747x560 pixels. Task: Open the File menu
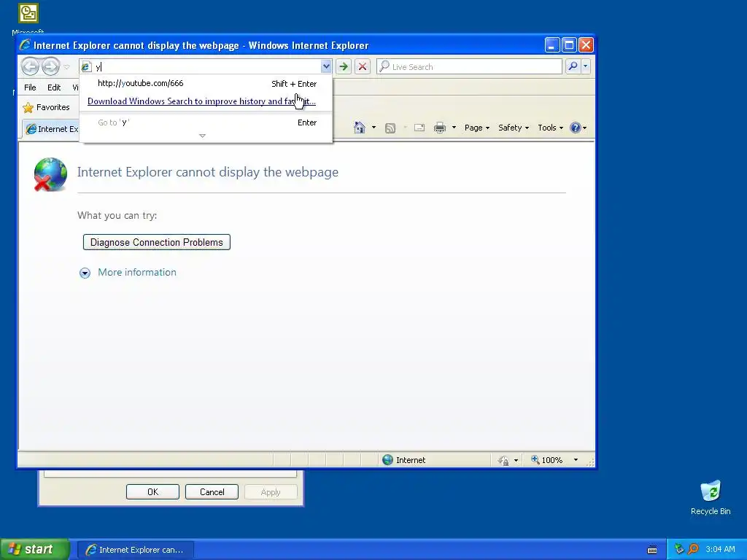[30, 87]
